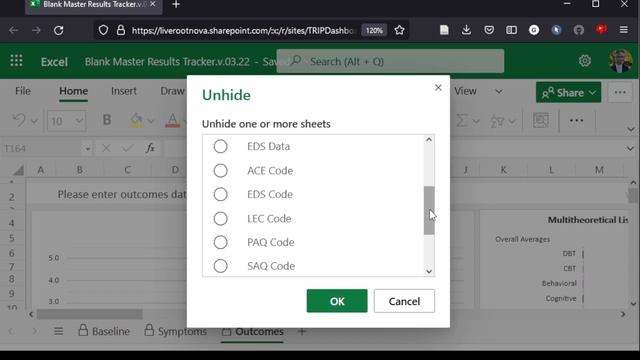Screen dimensions: 640x360
Task: Click the insert function fx icon
Action: [x=150, y=148]
